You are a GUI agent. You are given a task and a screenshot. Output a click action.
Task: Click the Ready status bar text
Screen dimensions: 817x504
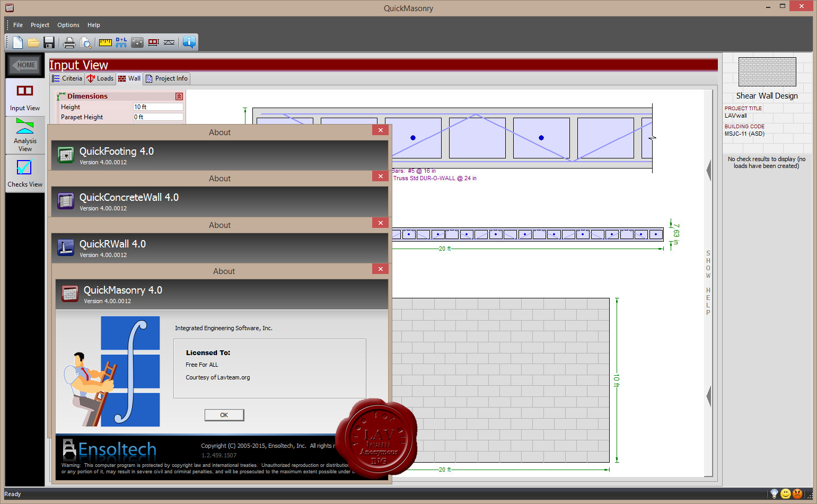pyautogui.click(x=13, y=494)
